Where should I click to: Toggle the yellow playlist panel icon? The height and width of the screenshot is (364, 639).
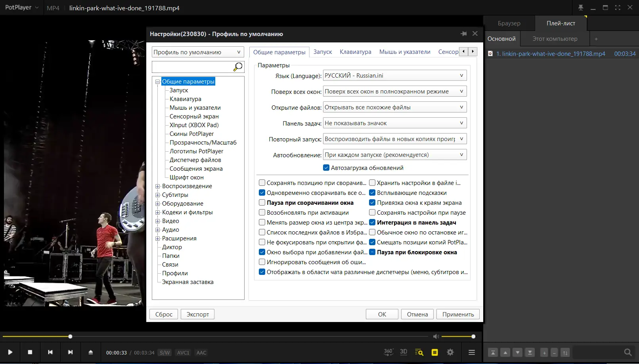click(x=435, y=352)
